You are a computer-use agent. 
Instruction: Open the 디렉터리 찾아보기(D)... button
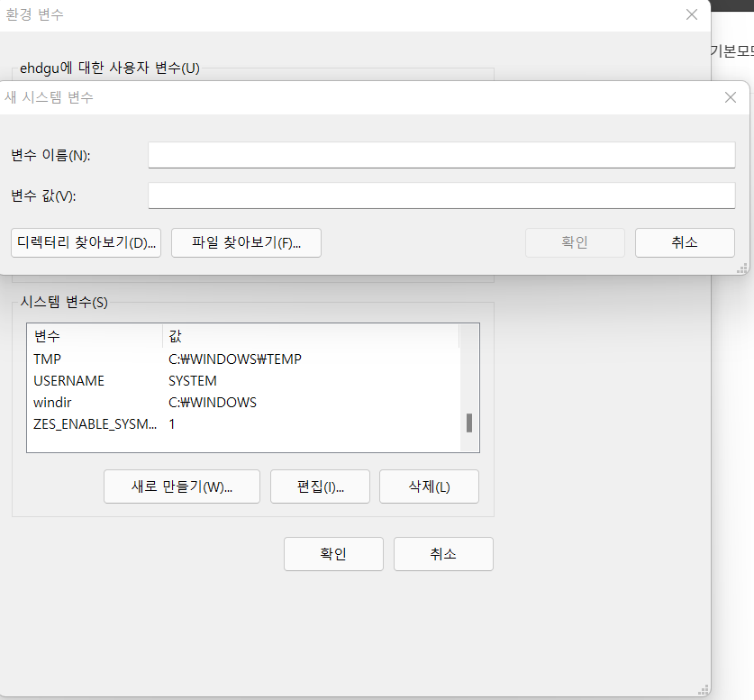[86, 242]
